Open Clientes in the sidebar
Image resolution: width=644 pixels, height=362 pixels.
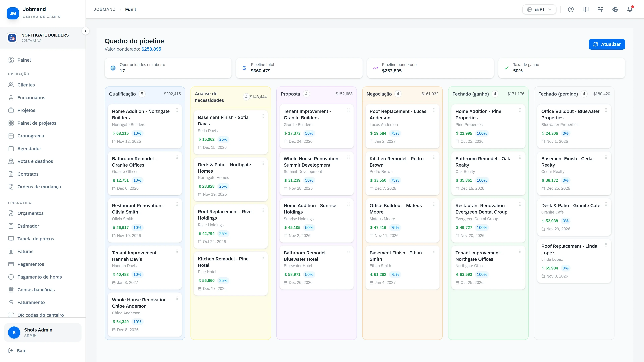click(x=43, y=85)
